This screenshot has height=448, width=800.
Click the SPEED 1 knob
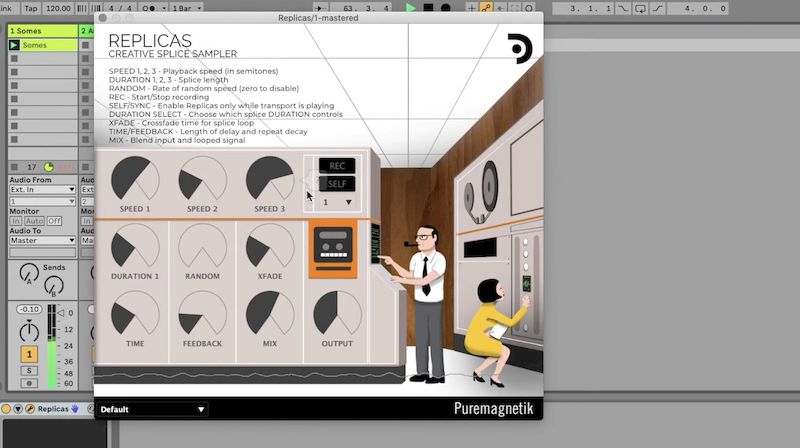pos(135,179)
